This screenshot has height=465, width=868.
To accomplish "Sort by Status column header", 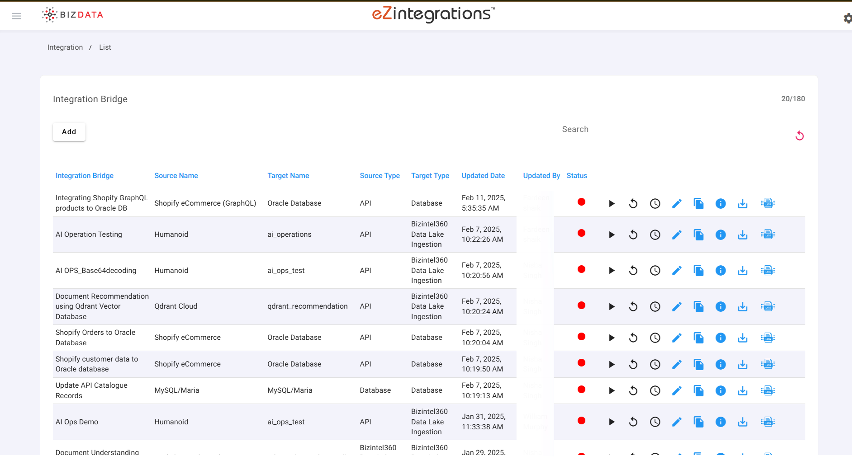I will [577, 176].
